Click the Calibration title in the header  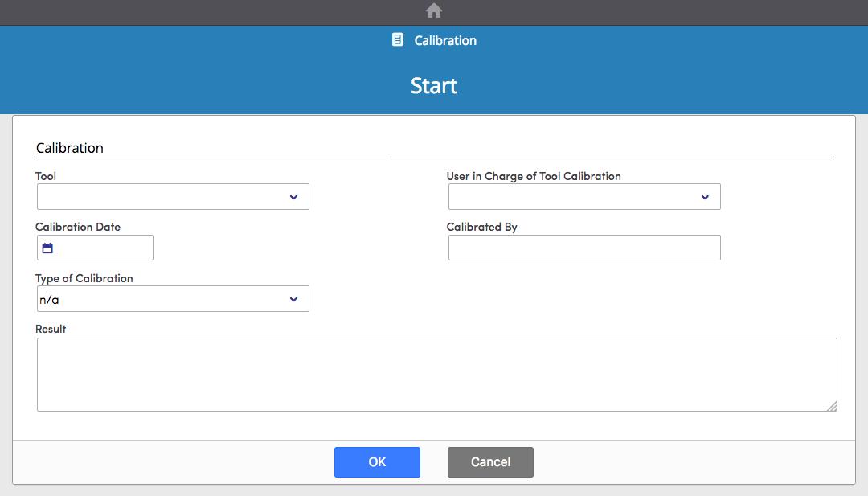pos(445,40)
